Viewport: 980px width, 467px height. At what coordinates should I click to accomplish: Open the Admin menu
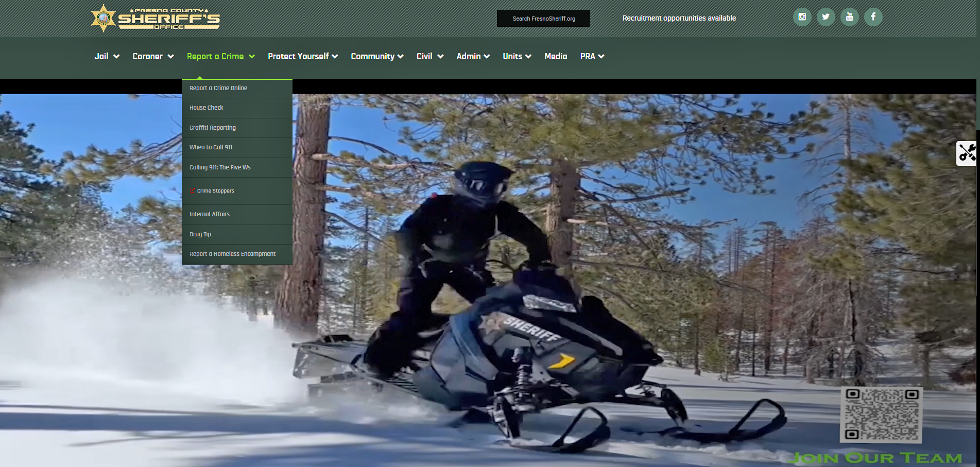pos(469,56)
